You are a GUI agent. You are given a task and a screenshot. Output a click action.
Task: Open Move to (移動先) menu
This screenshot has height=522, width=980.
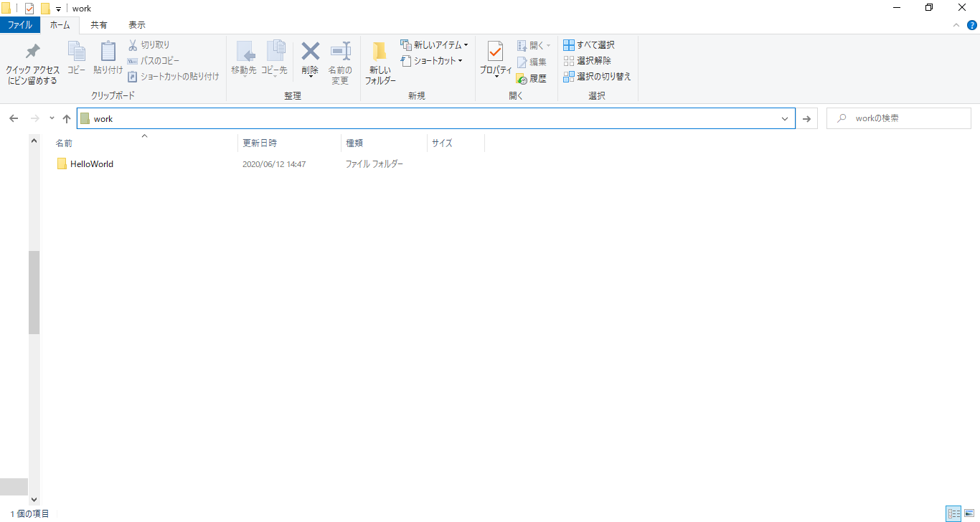click(244, 60)
